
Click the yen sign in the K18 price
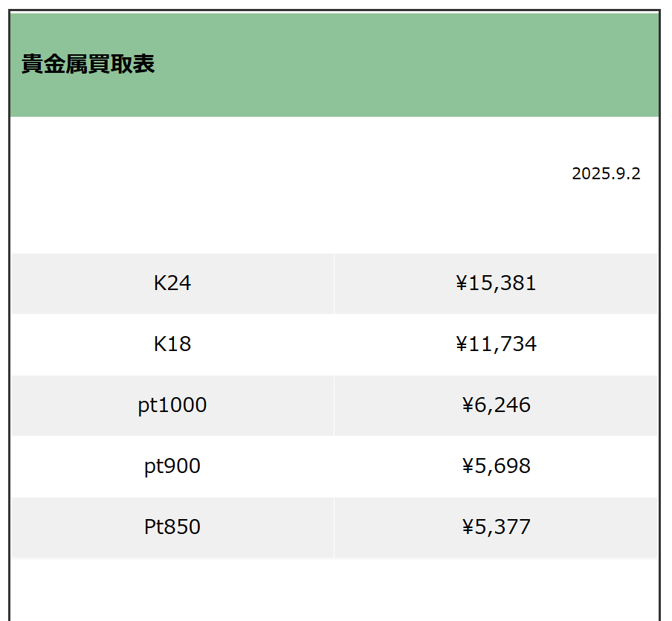tap(462, 344)
